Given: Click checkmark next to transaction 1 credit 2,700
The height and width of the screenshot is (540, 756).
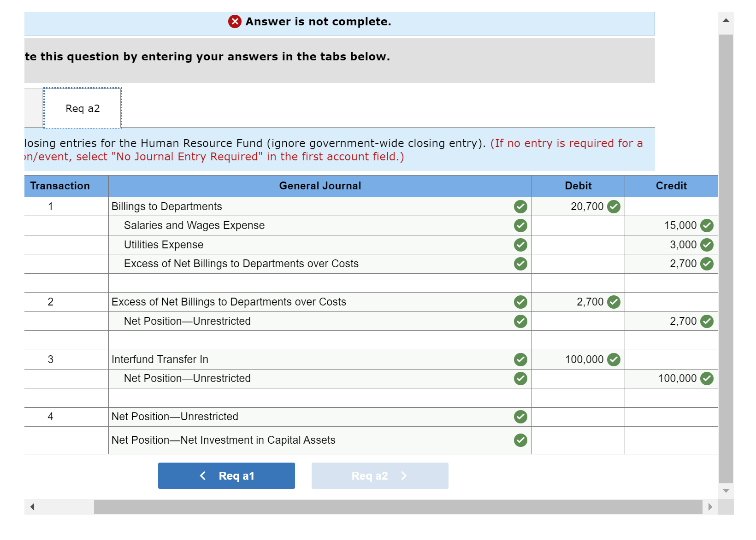Looking at the screenshot, I should click(707, 264).
